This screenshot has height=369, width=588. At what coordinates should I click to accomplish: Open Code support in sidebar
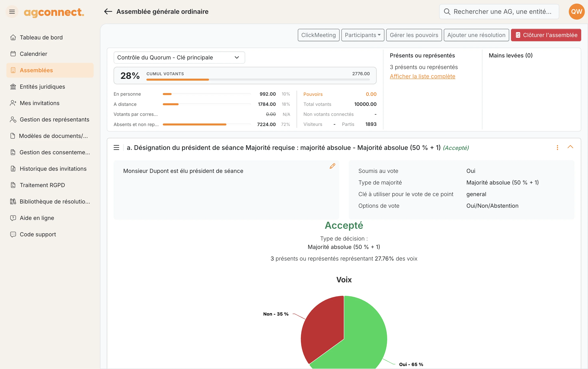50,234
